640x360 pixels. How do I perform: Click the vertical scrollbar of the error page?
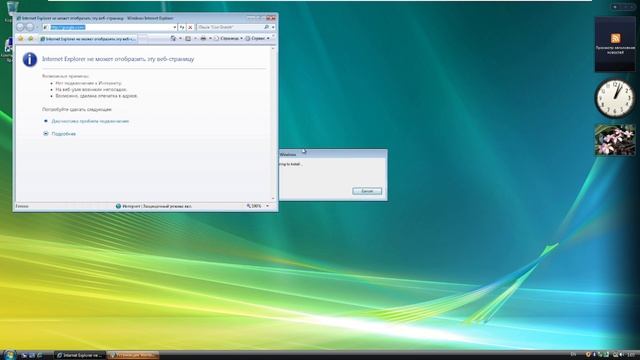pyautogui.click(x=273, y=124)
